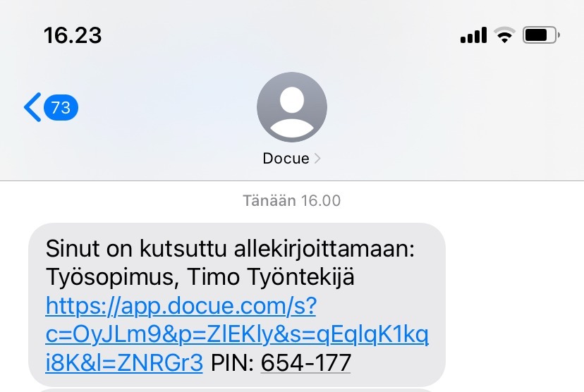
Task: Tap the word allekirjoittamaan in the bubble
Action: 324,249
